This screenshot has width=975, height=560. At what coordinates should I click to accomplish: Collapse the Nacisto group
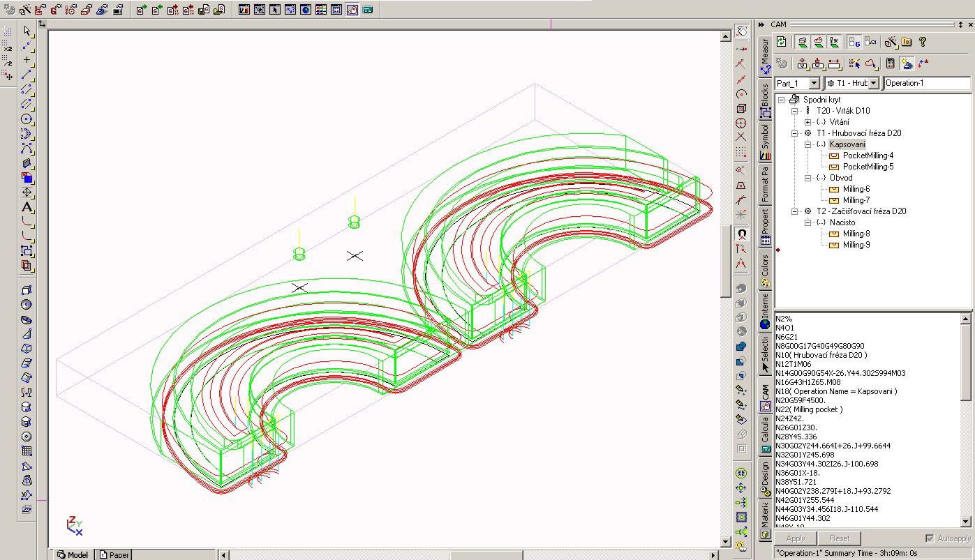(x=808, y=222)
